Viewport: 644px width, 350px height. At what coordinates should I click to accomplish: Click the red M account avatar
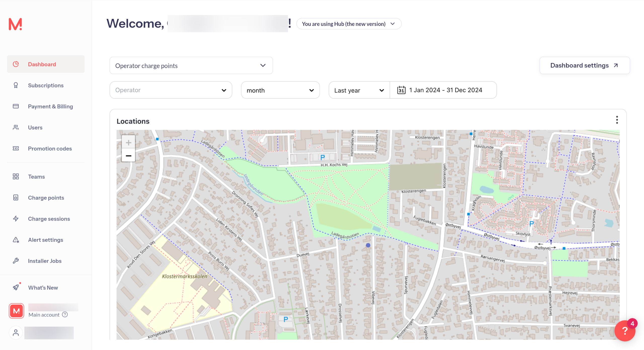(x=16, y=311)
